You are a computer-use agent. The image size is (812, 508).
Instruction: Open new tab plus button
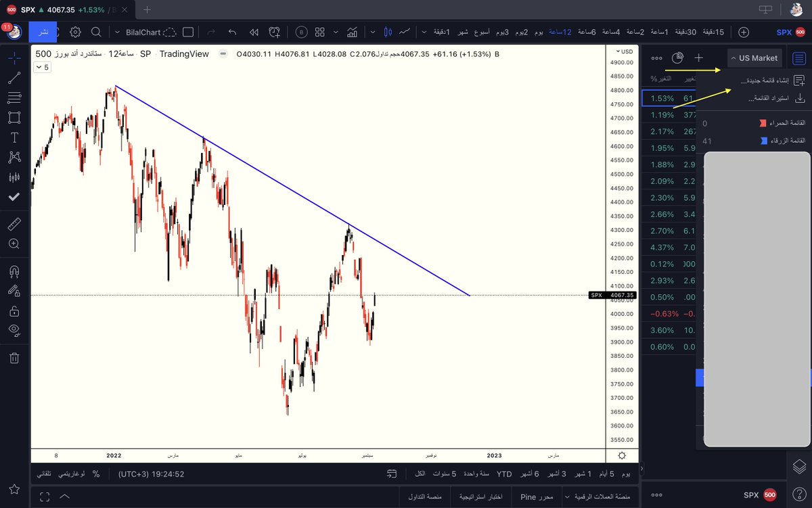coord(148,9)
